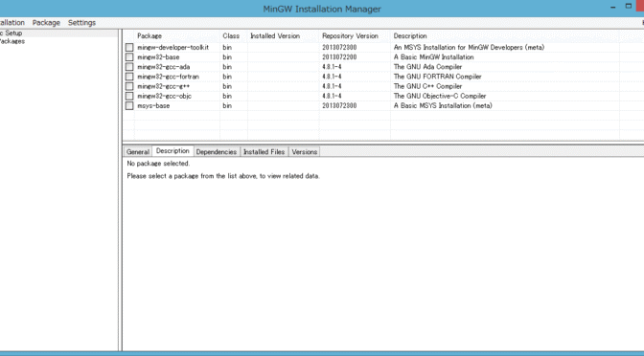Screen dimensions: 644x356
Task: Select All Packages in the left pane
Action: coord(11,41)
